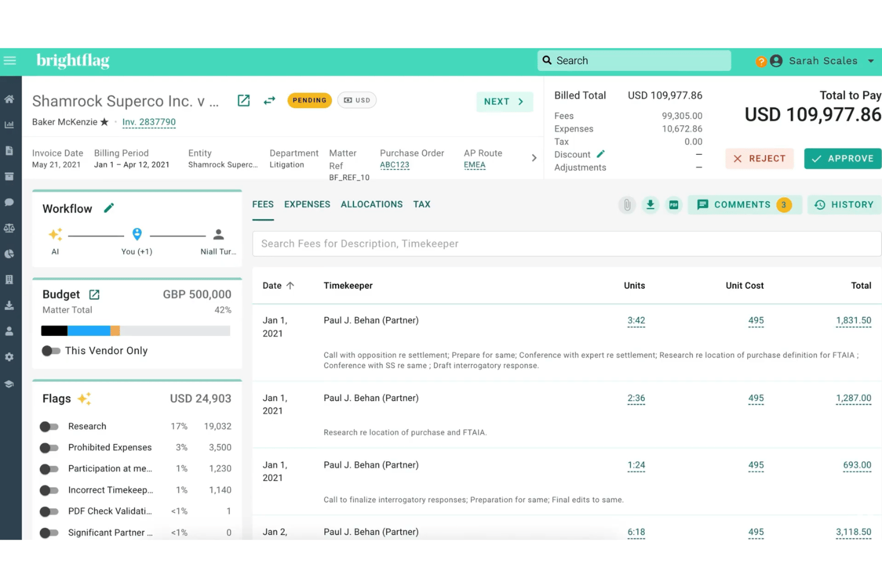Click the PENDING status badge
Screen dimensions: 882x588
[309, 100]
